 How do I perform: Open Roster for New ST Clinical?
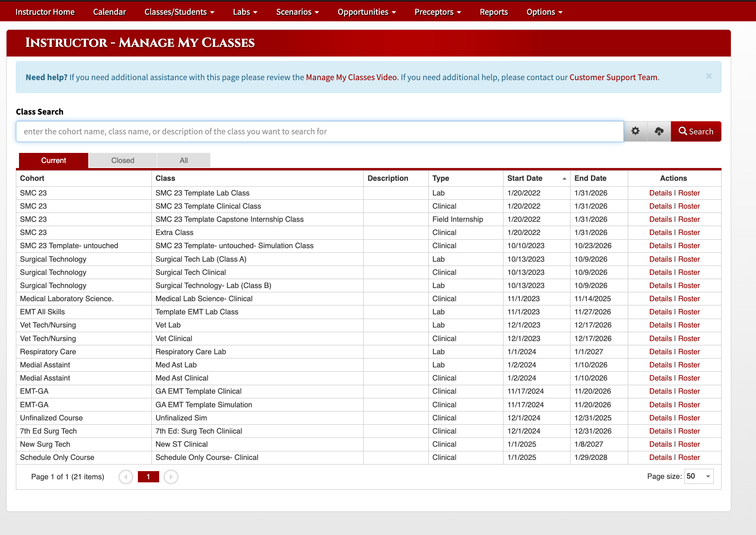[689, 444]
